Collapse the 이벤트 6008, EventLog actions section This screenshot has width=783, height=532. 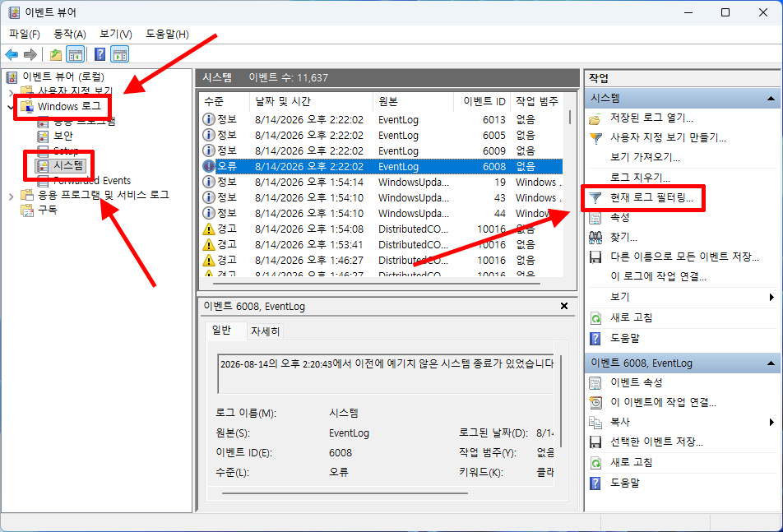[x=771, y=363]
